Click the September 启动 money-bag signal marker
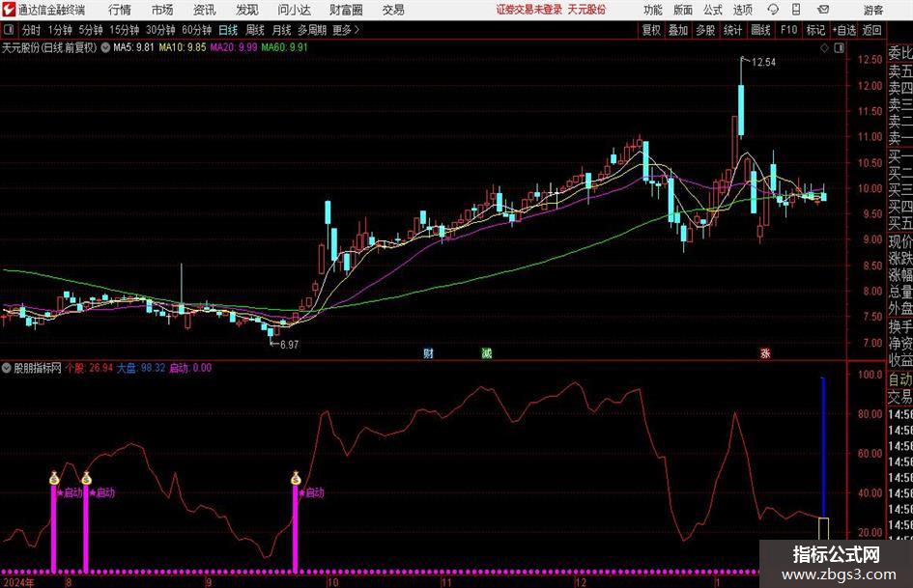 296,479
